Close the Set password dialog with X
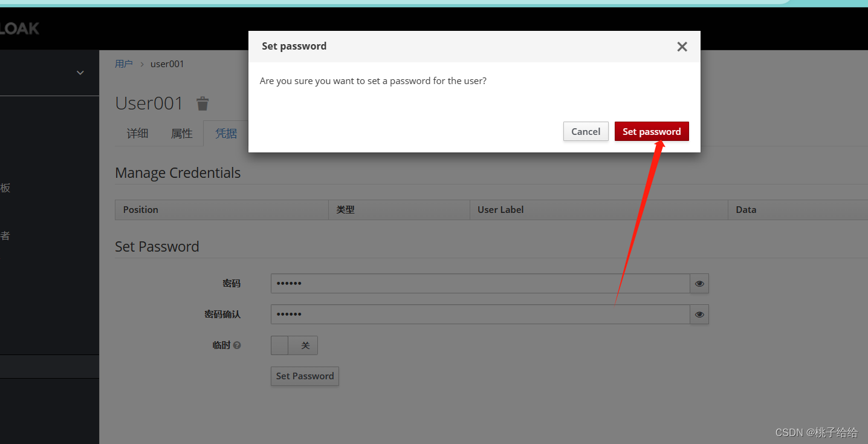This screenshot has height=444, width=868. (682, 47)
